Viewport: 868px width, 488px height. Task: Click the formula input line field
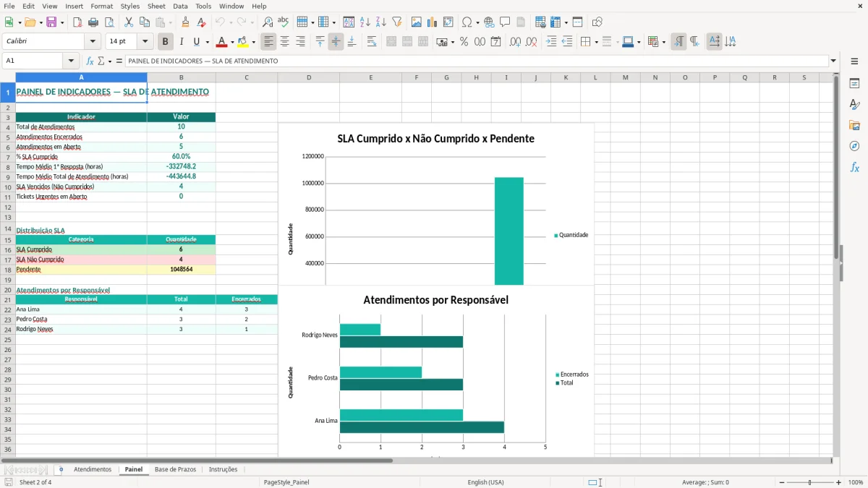click(x=477, y=61)
